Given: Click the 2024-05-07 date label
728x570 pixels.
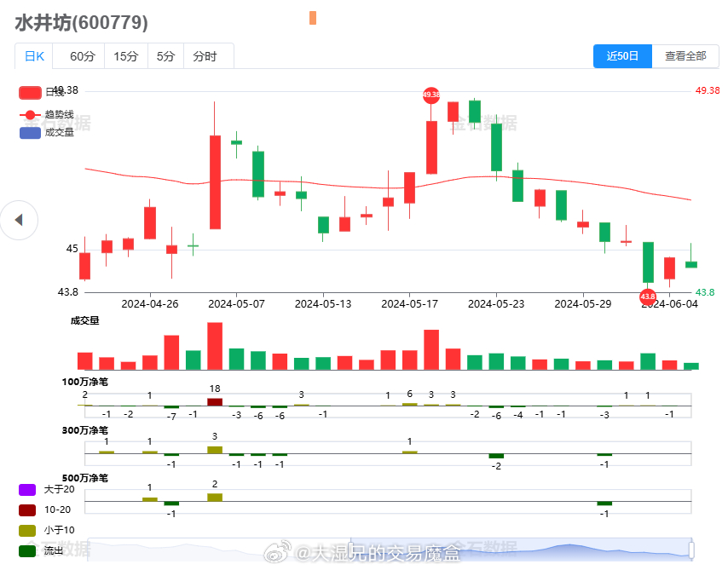Looking at the screenshot, I should click(236, 303).
